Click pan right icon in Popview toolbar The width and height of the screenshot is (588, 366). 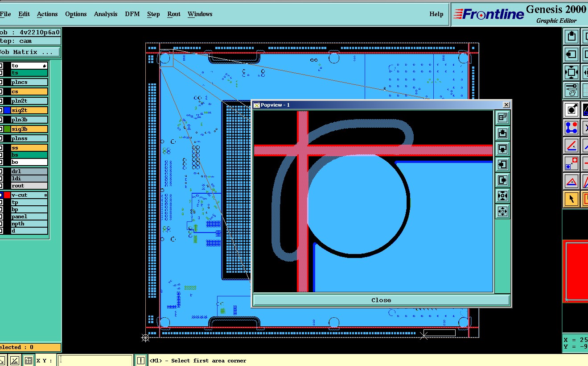(502, 180)
